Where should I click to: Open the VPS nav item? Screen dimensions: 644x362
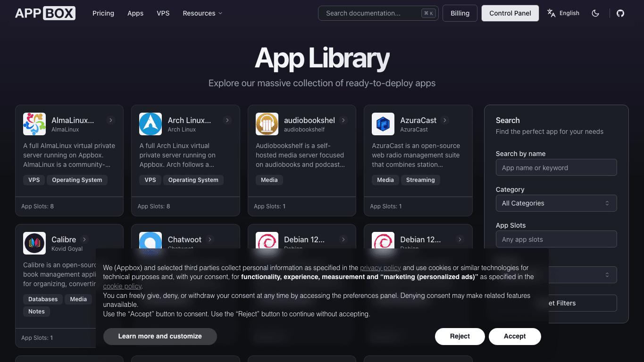click(x=163, y=13)
